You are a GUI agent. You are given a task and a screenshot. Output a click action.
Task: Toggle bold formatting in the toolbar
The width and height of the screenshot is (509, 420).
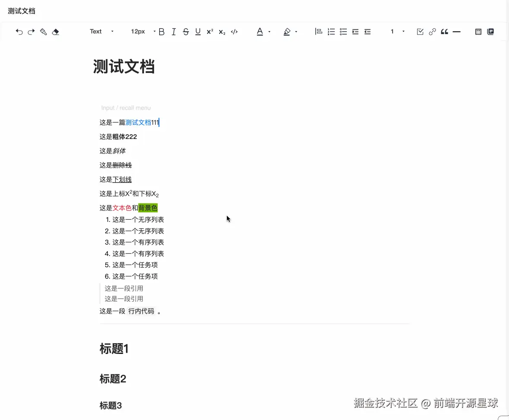pyautogui.click(x=161, y=32)
